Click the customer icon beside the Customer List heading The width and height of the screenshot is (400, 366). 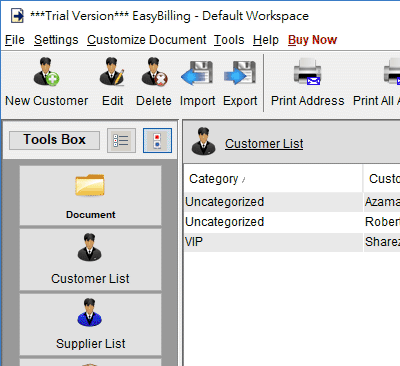tap(203, 141)
